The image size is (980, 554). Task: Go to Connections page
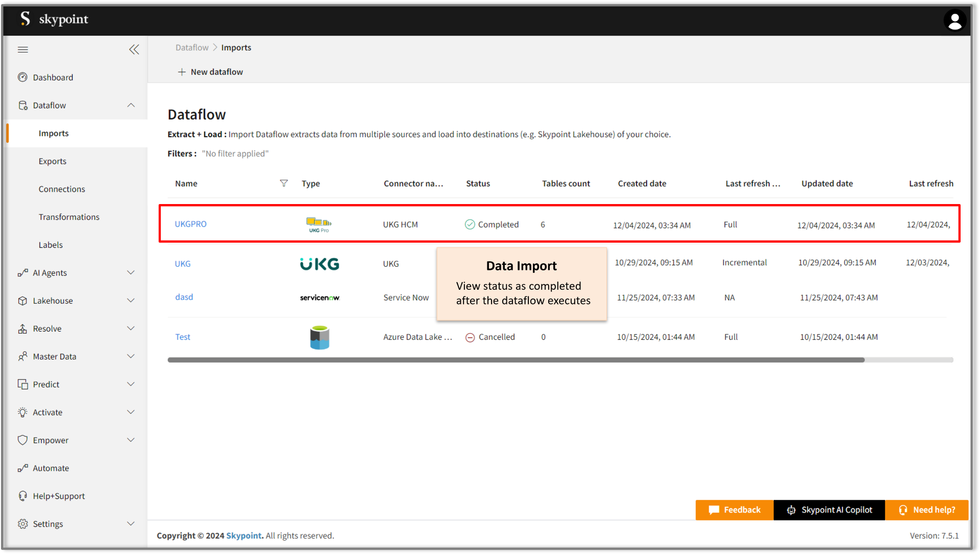tap(62, 189)
